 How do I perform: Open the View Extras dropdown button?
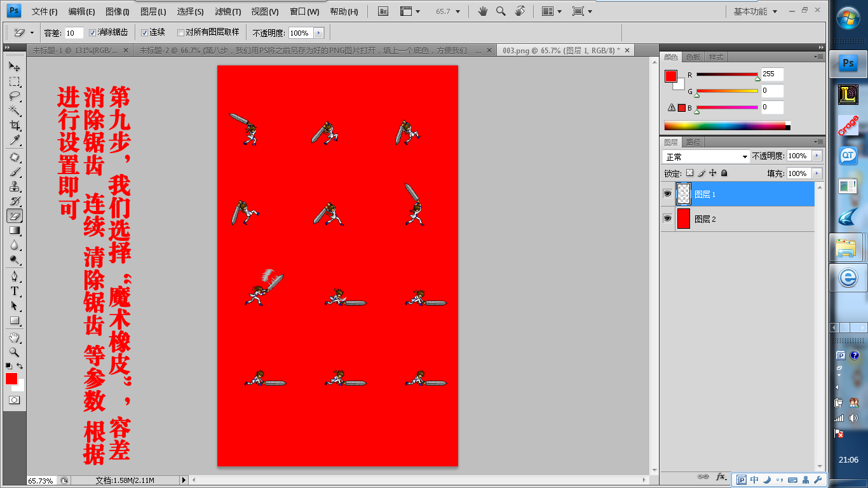[x=410, y=11]
